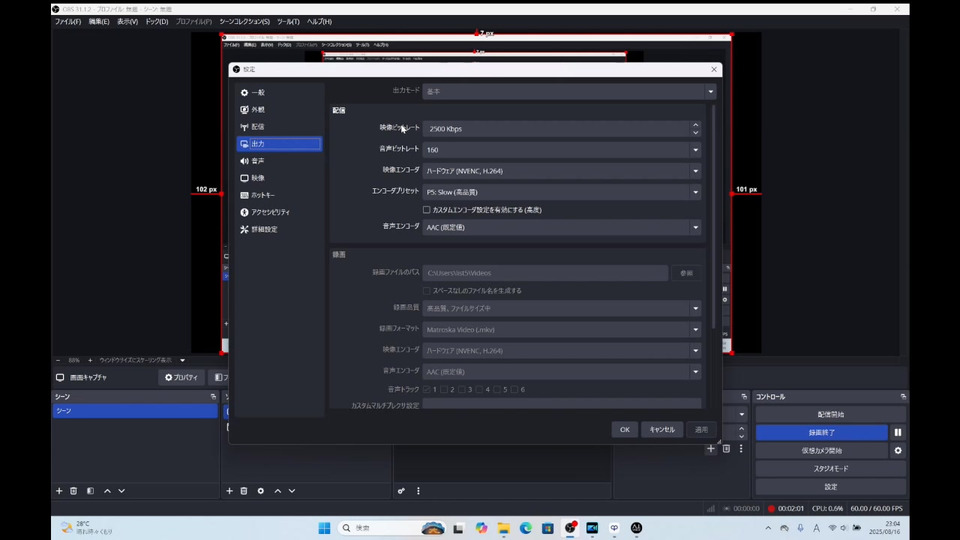Open Microsoft Store from the taskbar
960x540 pixels.
tap(548, 528)
